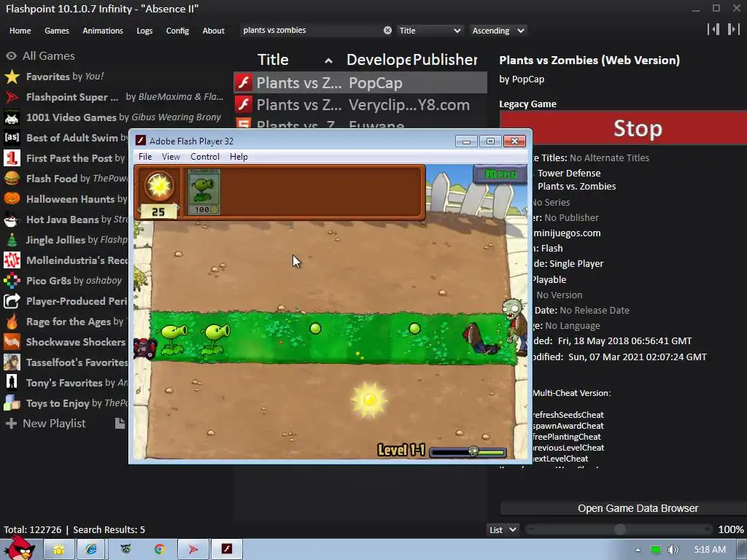This screenshot has height=560, width=747.
Task: Select Tony's Favorites playlist icon
Action: pos(12,383)
